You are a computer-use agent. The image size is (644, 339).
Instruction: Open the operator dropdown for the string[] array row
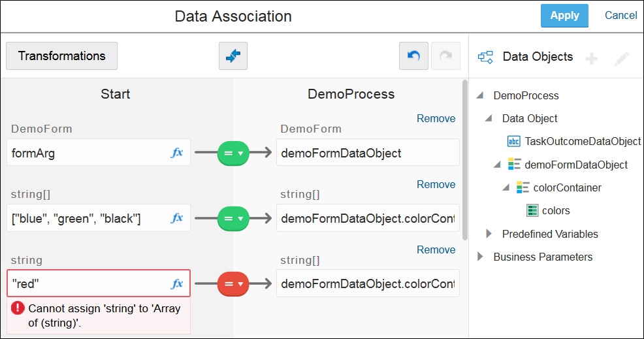(233, 218)
